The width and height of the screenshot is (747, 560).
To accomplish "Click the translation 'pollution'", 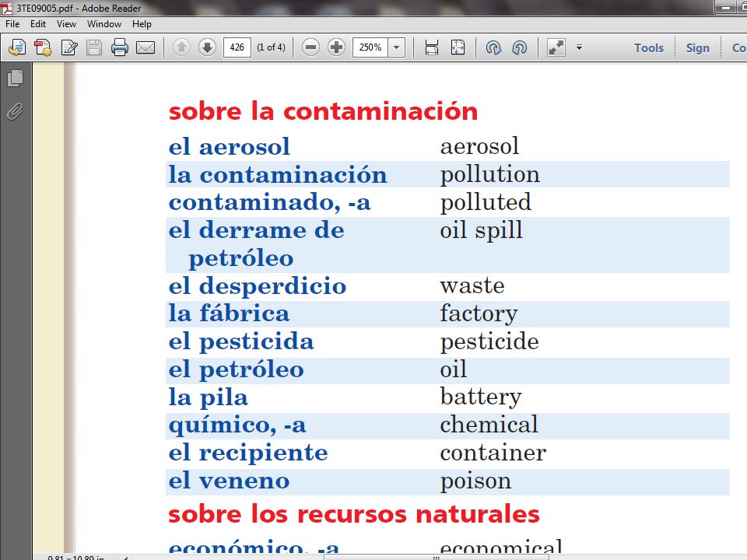I will (489, 174).
